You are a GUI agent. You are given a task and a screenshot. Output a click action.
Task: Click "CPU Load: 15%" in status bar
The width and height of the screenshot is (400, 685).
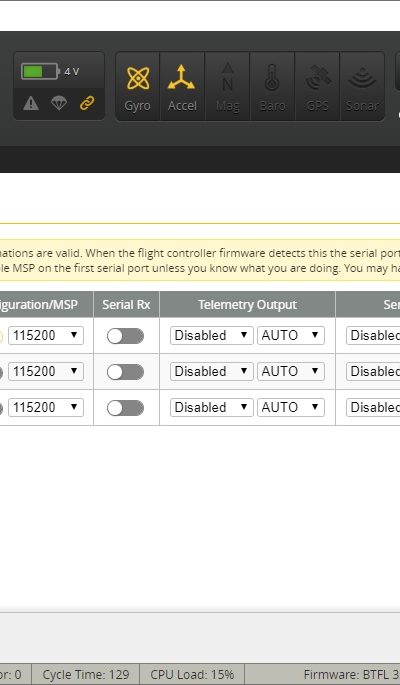192,675
